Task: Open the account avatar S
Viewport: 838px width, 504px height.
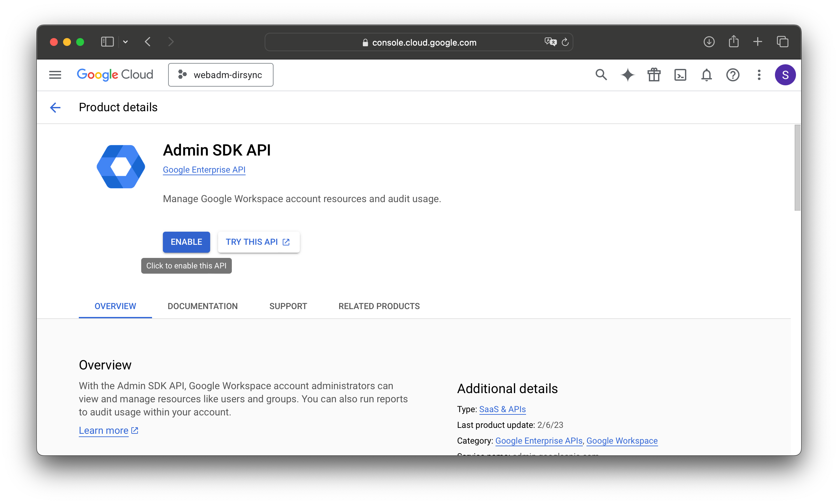Action: [x=785, y=75]
